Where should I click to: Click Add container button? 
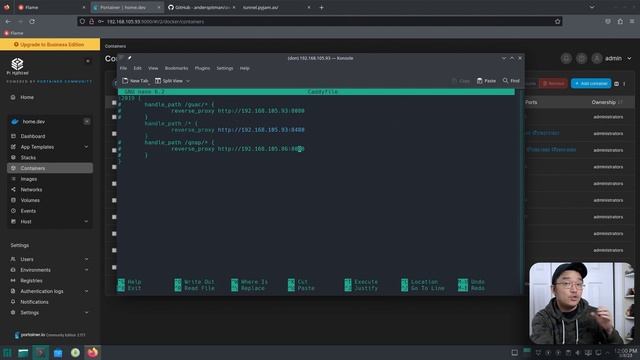(591, 83)
